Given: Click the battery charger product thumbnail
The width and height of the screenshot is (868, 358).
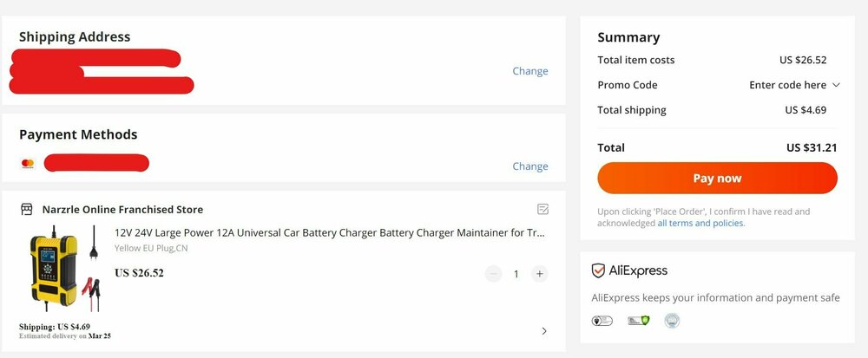Looking at the screenshot, I should click(62, 273).
